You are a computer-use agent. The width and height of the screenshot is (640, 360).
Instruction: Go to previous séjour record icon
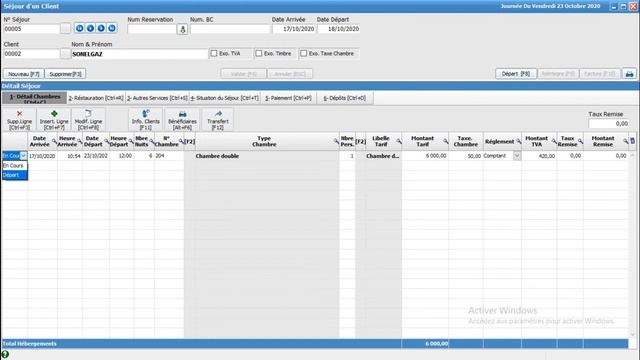[90, 28]
